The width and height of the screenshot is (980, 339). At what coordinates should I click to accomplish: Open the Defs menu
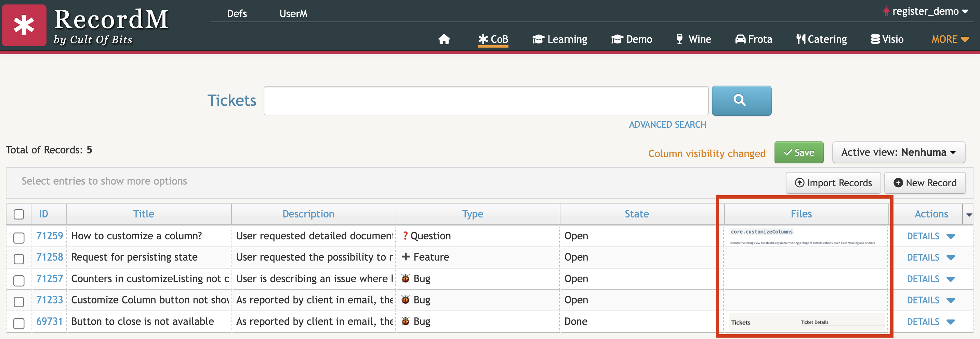[x=237, y=13]
